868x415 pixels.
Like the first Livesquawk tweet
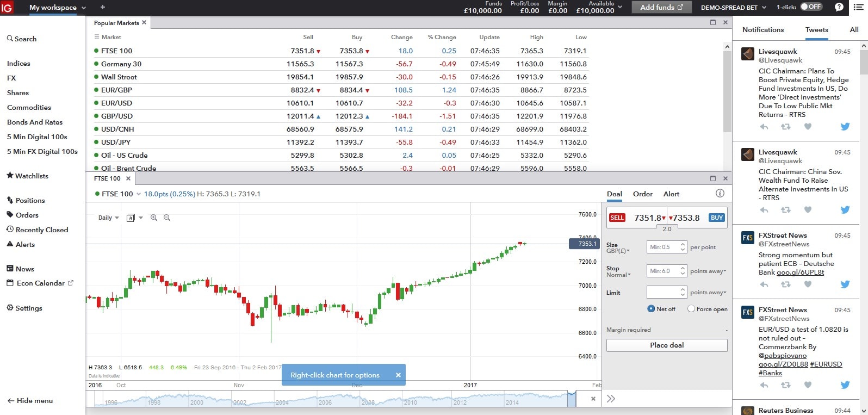coord(808,127)
